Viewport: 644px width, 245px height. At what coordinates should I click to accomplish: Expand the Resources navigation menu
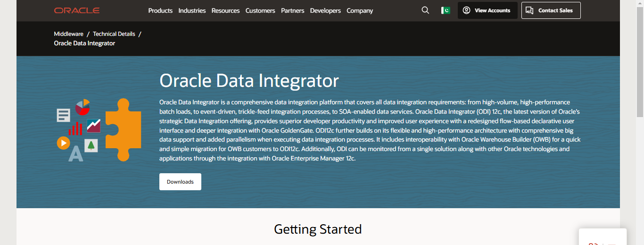[x=225, y=10]
